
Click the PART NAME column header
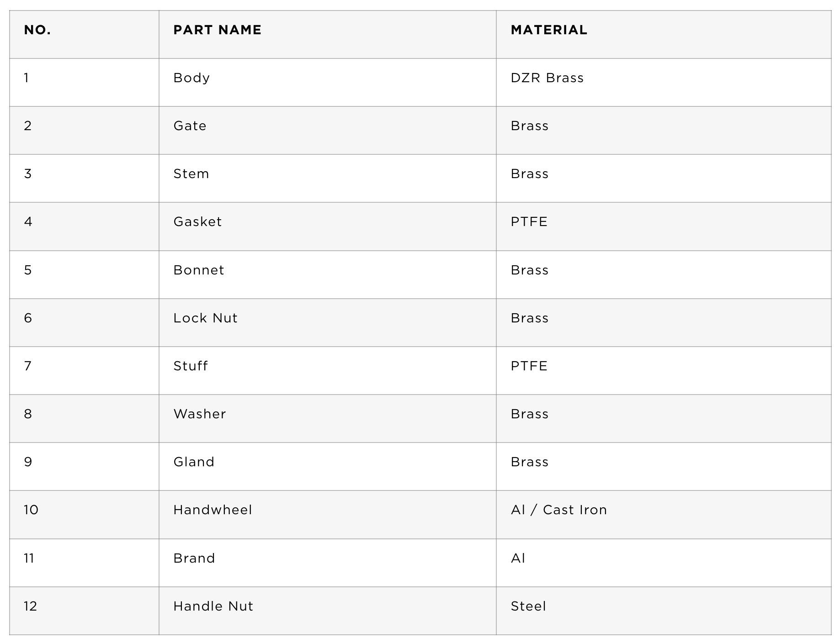tap(218, 30)
